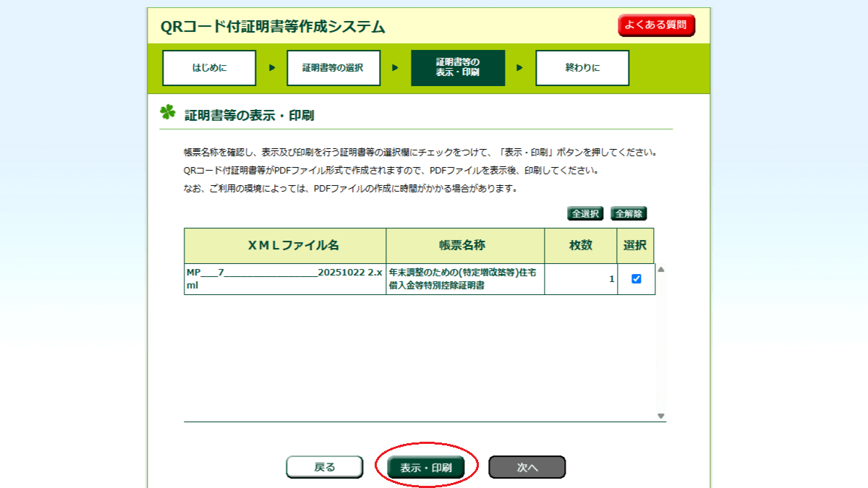
Task: Click the 帳票名称 column header
Action: click(465, 246)
